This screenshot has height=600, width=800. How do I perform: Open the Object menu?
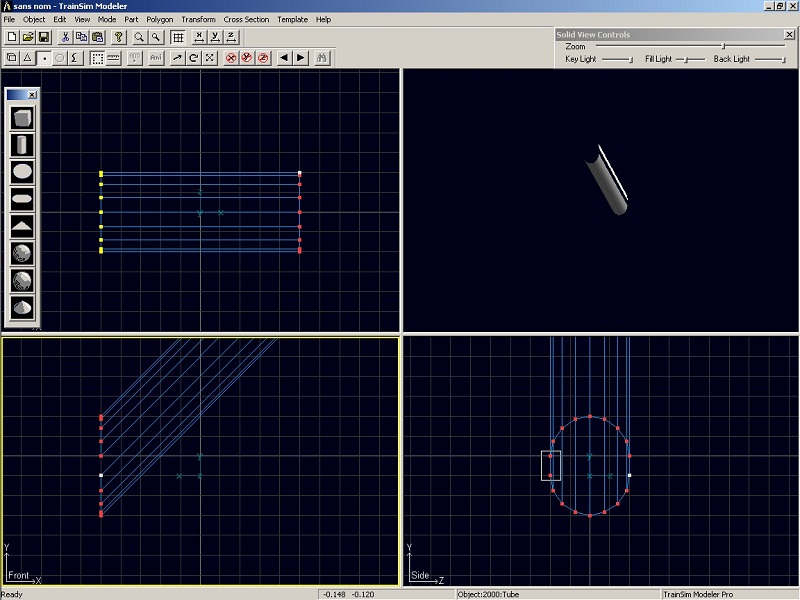pyautogui.click(x=34, y=19)
